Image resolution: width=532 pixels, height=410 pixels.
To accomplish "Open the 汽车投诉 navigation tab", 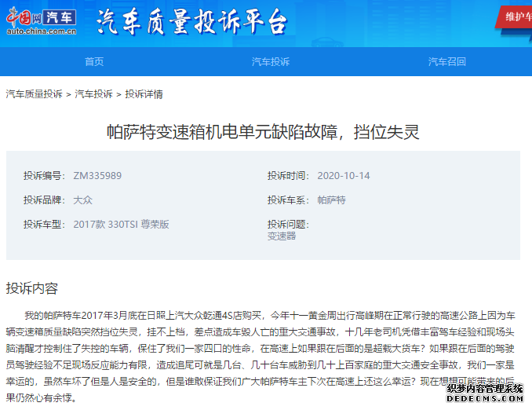I will tap(271, 62).
